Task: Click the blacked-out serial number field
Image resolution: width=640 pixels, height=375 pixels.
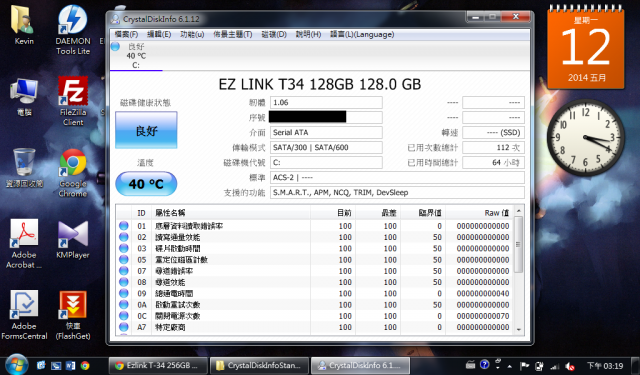Action: pos(326,118)
